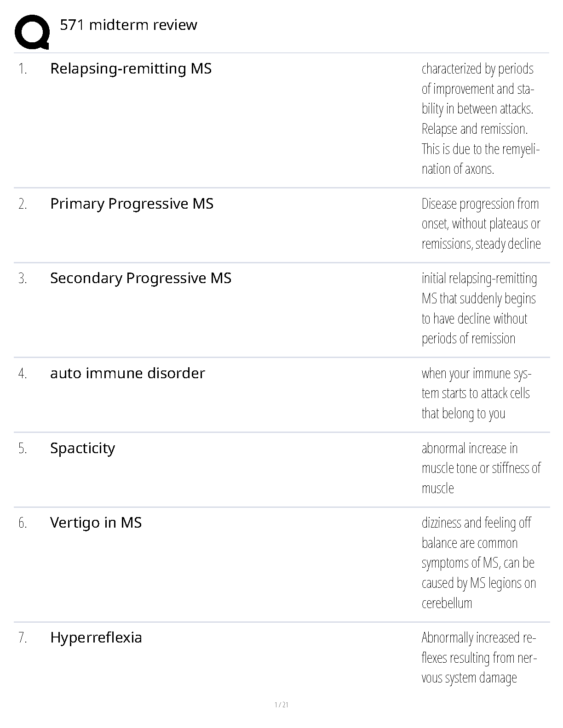563x728 pixels.
Task: Click the 'dizziness and feeling off balance' definition
Action: (x=478, y=563)
